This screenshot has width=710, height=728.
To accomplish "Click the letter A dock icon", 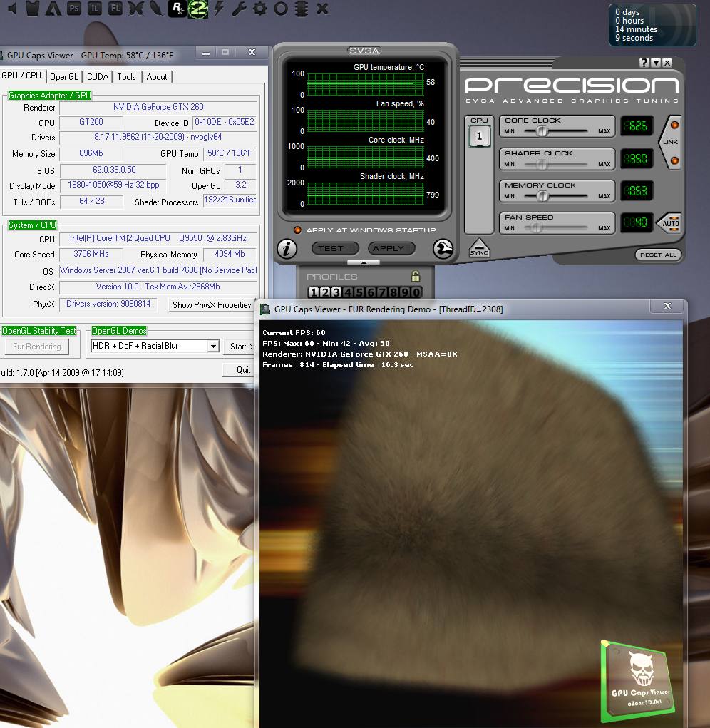I will pyautogui.click(x=53, y=9).
